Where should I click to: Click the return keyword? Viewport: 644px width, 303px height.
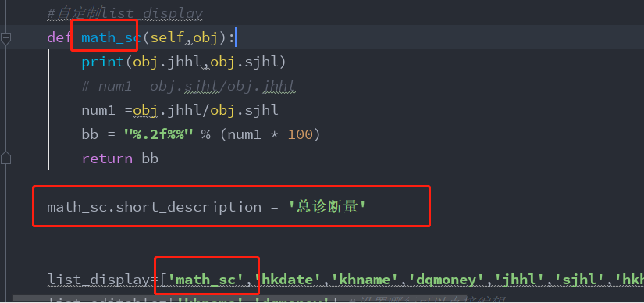coord(107,159)
